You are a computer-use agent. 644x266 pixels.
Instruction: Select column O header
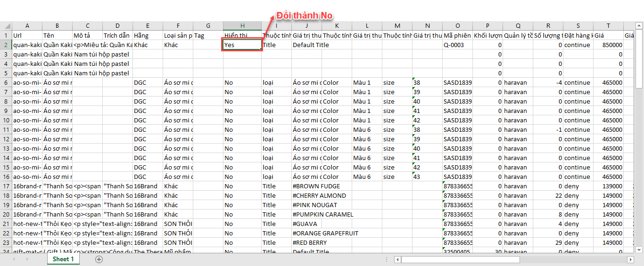(457, 26)
